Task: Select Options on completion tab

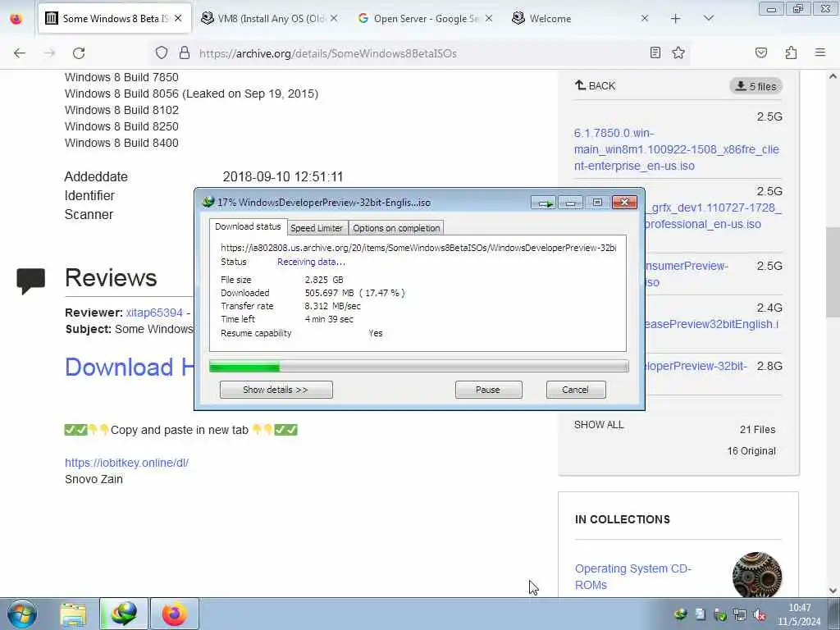Action: pos(396,228)
